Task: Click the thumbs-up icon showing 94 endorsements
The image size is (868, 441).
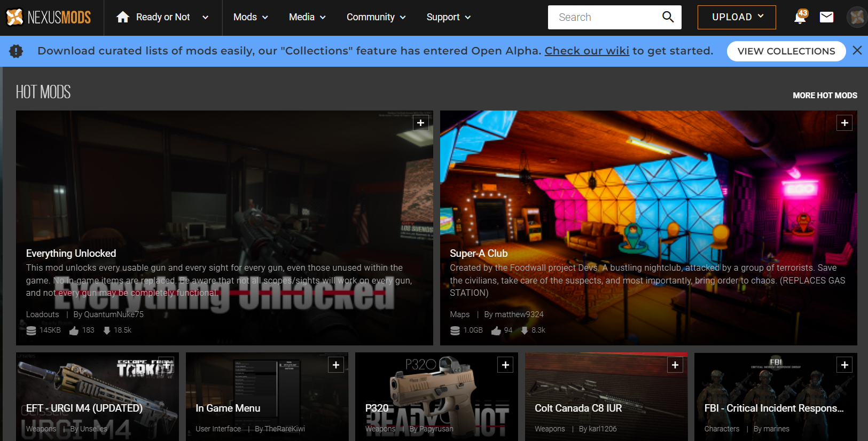Action: (496, 330)
